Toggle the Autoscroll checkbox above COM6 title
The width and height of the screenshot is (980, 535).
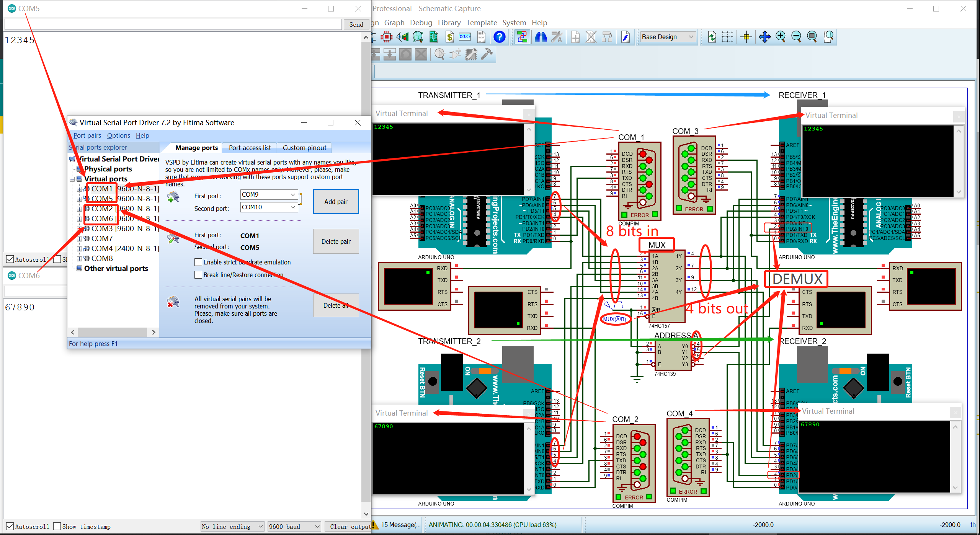pos(10,259)
